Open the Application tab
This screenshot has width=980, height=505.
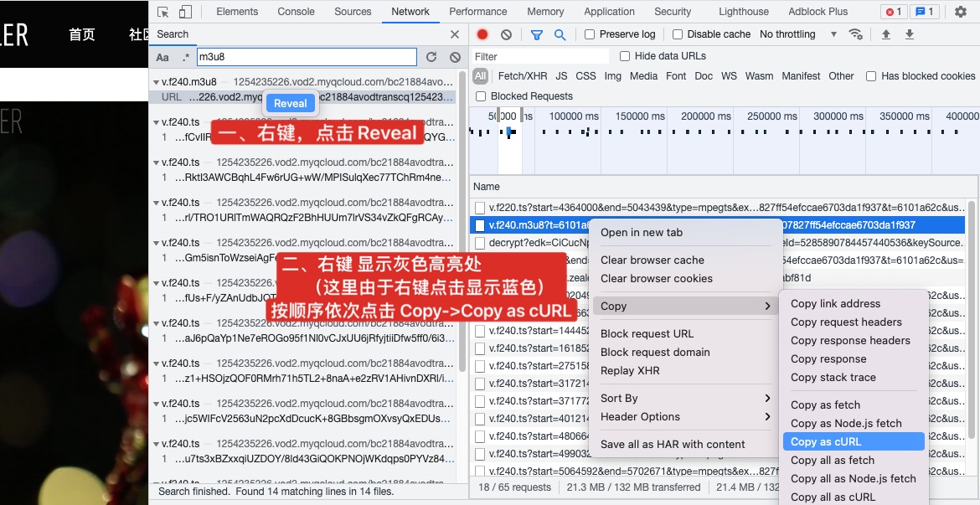click(x=609, y=11)
